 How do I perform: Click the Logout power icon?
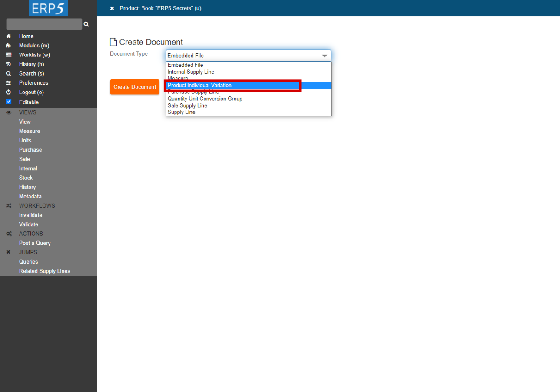(8, 92)
